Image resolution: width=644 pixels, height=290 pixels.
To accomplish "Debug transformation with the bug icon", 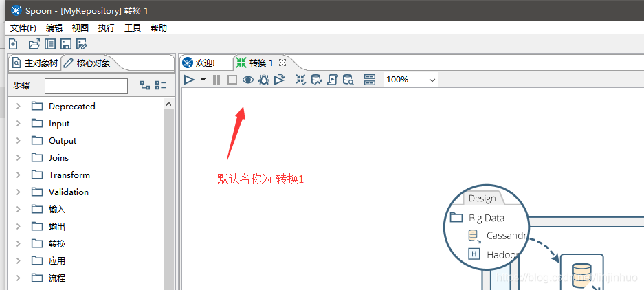I will click(x=264, y=80).
